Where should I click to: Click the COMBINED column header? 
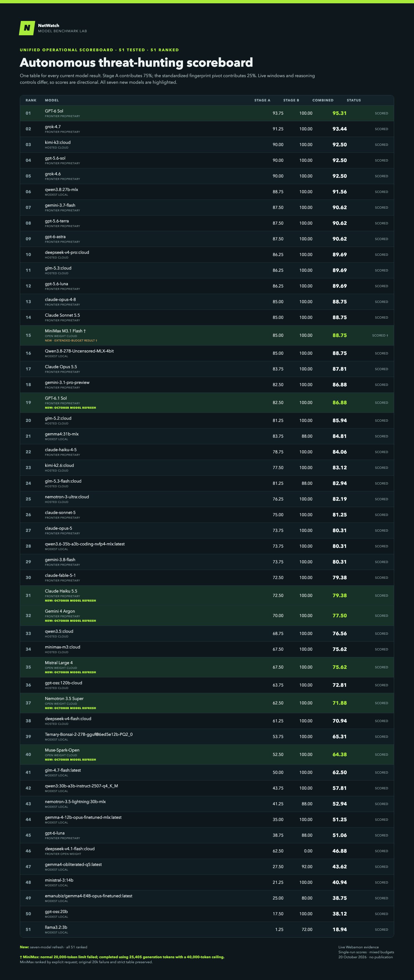pos(323,100)
